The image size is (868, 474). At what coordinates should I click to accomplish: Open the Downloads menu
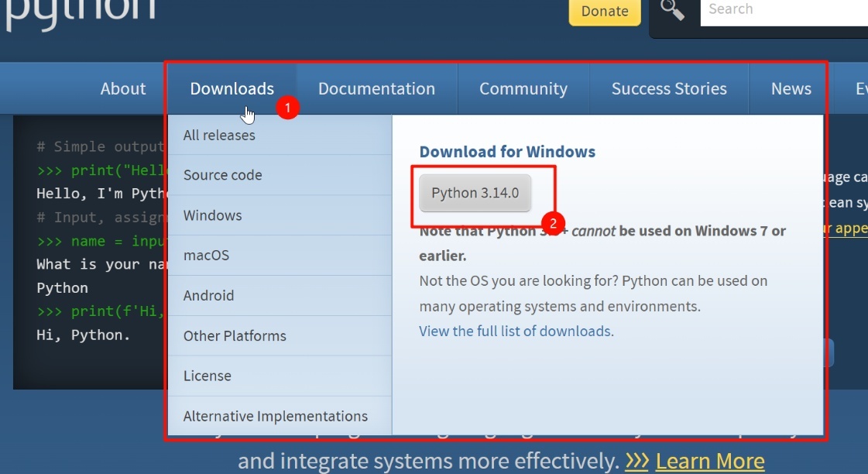[232, 88]
